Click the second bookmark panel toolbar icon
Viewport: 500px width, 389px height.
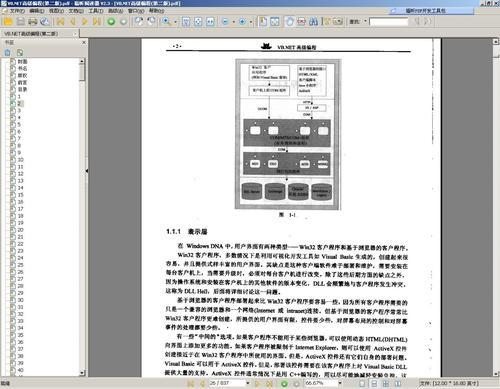coord(20,52)
